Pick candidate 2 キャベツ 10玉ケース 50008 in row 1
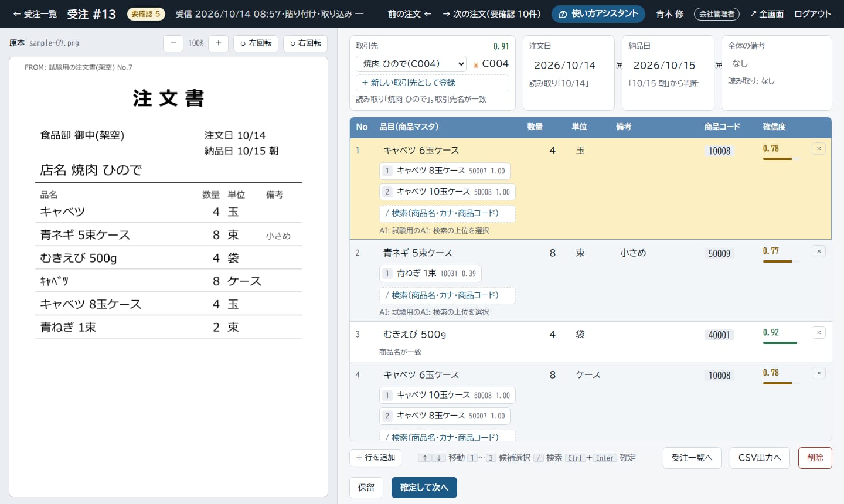The width and height of the screenshot is (844, 504). point(447,192)
